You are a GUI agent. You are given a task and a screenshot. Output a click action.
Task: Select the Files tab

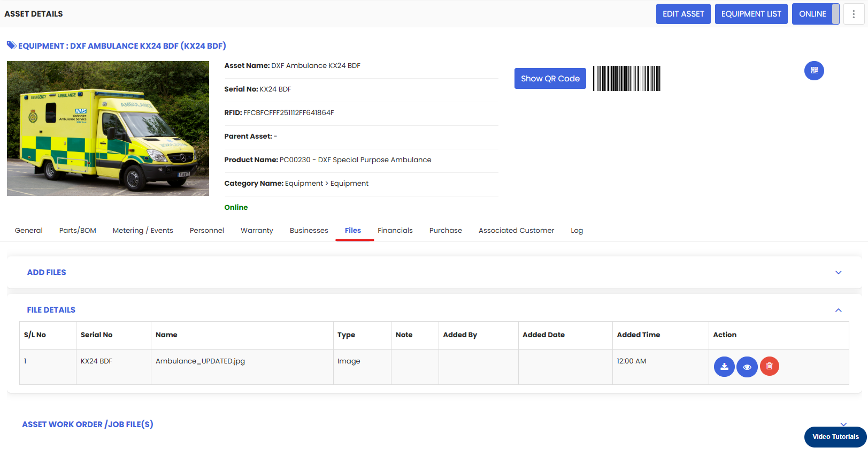[x=353, y=230]
